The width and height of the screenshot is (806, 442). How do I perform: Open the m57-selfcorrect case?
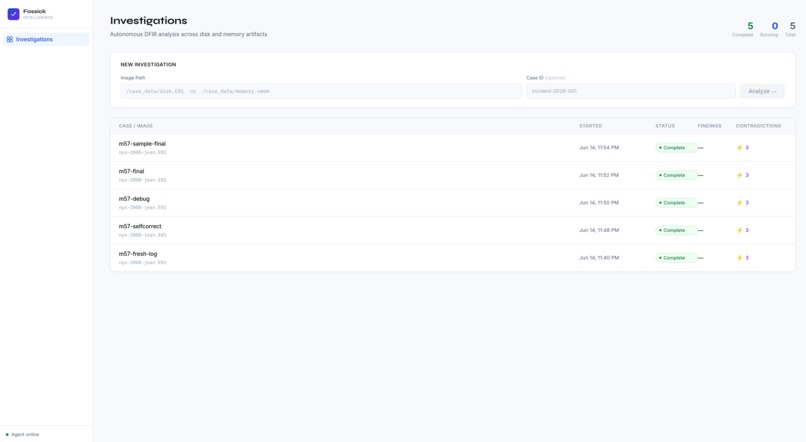pos(452,230)
